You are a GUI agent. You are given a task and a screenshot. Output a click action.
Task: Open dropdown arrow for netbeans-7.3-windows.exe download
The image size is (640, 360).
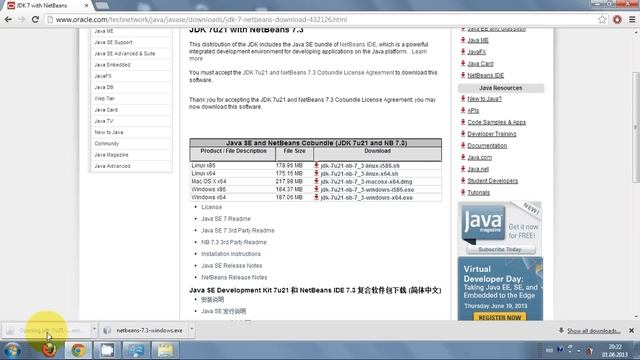pos(191,329)
